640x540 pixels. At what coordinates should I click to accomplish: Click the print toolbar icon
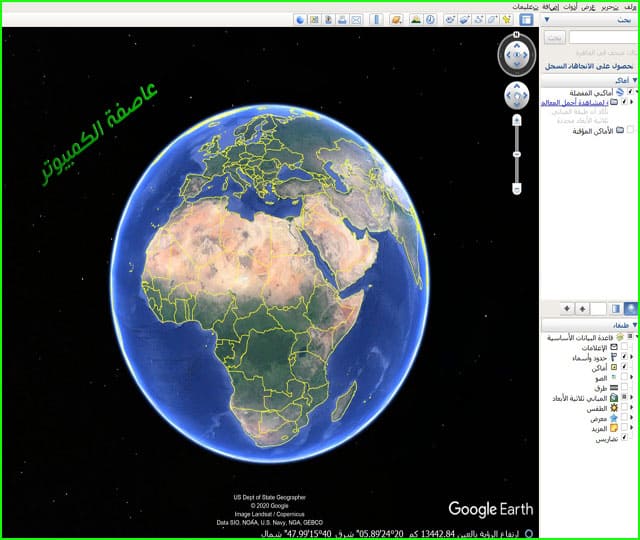pyautogui.click(x=342, y=19)
